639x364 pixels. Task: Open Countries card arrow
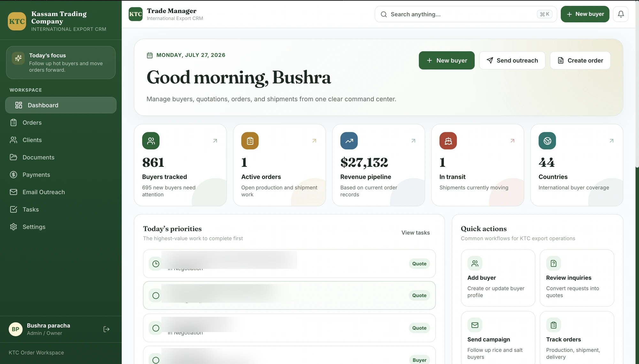coord(611,141)
